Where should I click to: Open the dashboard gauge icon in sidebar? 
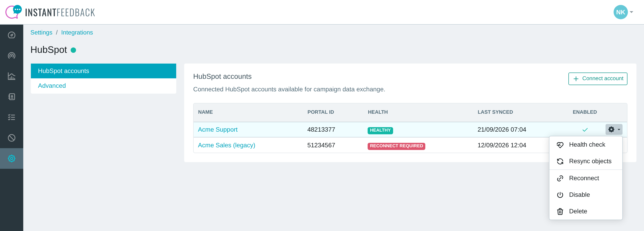click(x=11, y=35)
